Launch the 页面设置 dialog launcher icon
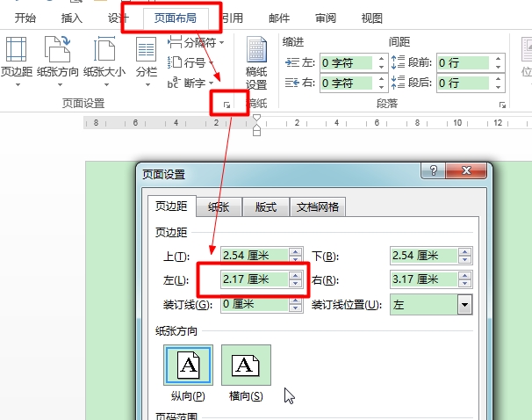Viewport: 532px width, 420px height. (x=227, y=105)
